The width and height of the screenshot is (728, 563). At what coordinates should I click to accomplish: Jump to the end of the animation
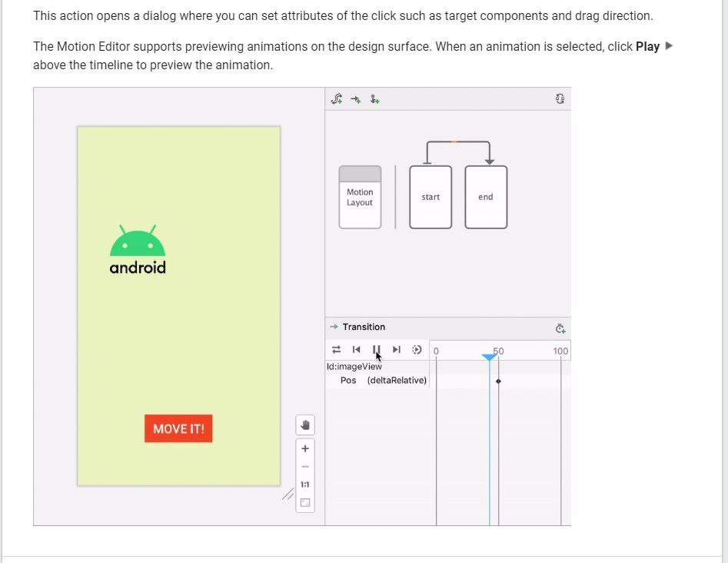(396, 349)
